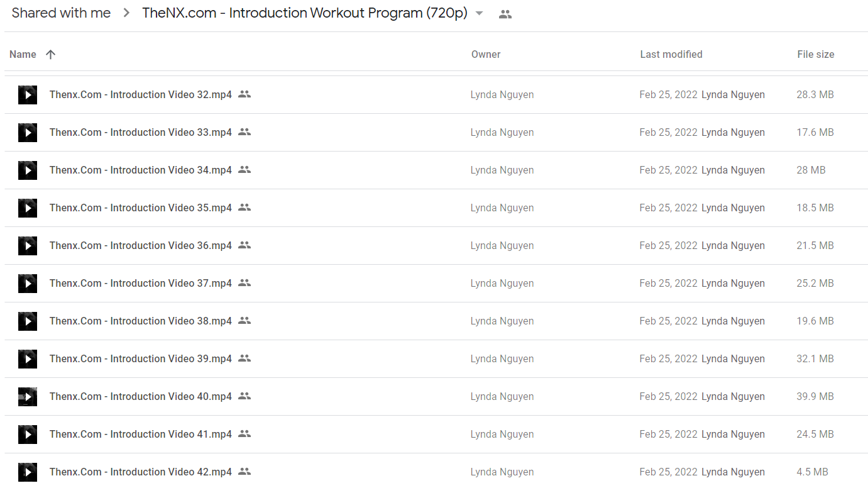Click the shared icon next to Video 41.mp4

(x=244, y=434)
